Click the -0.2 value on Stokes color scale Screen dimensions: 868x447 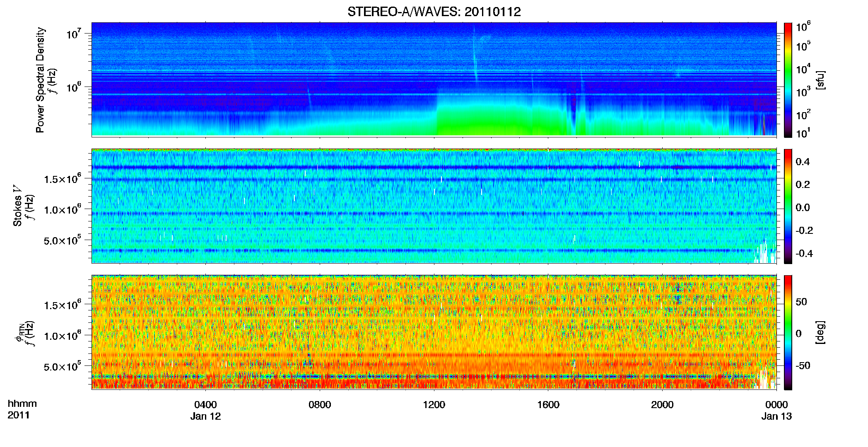pyautogui.click(x=804, y=231)
